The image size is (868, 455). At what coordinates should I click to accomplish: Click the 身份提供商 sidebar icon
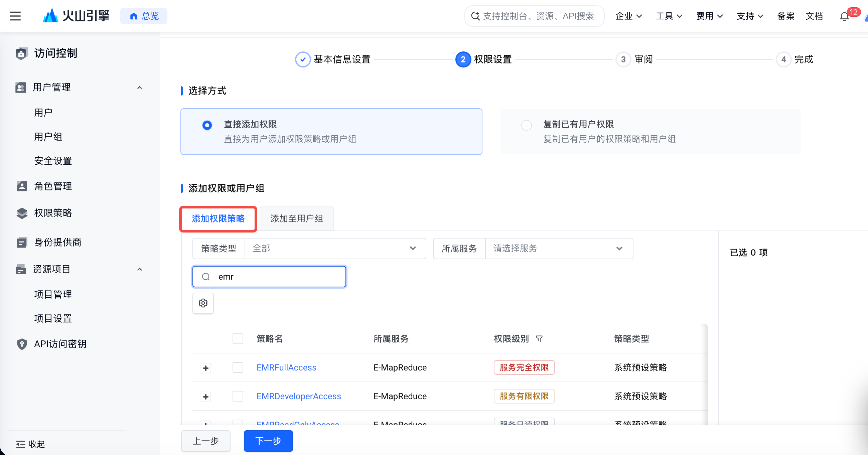tap(22, 242)
